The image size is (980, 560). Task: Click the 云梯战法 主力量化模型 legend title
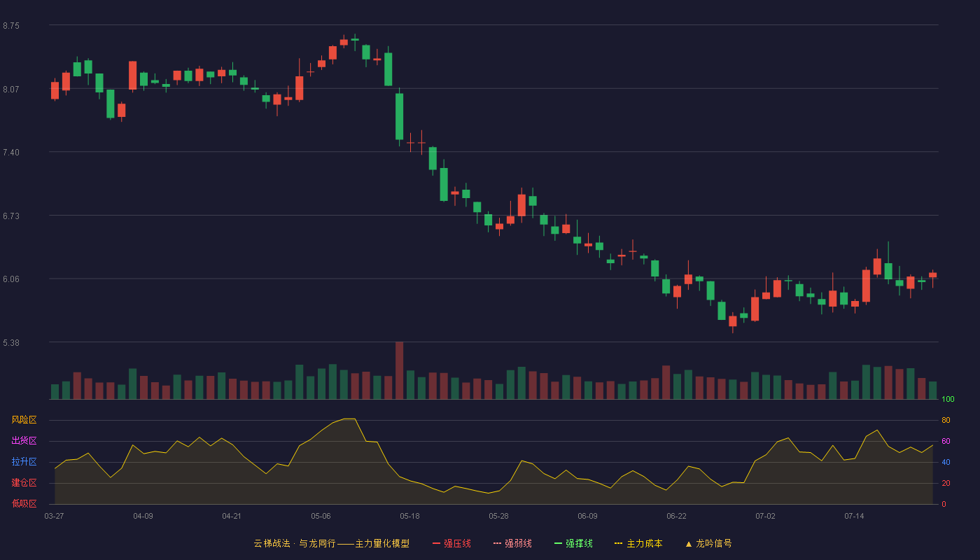tap(331, 543)
